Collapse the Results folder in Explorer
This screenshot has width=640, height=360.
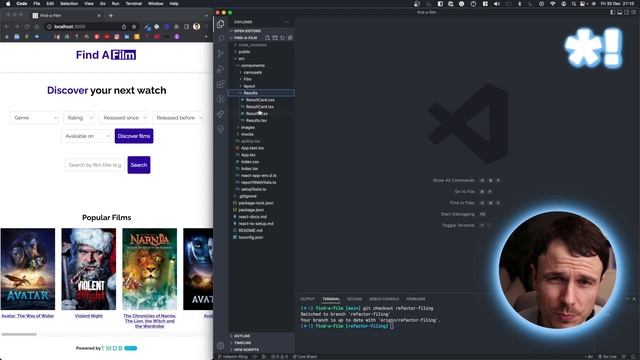point(261,93)
